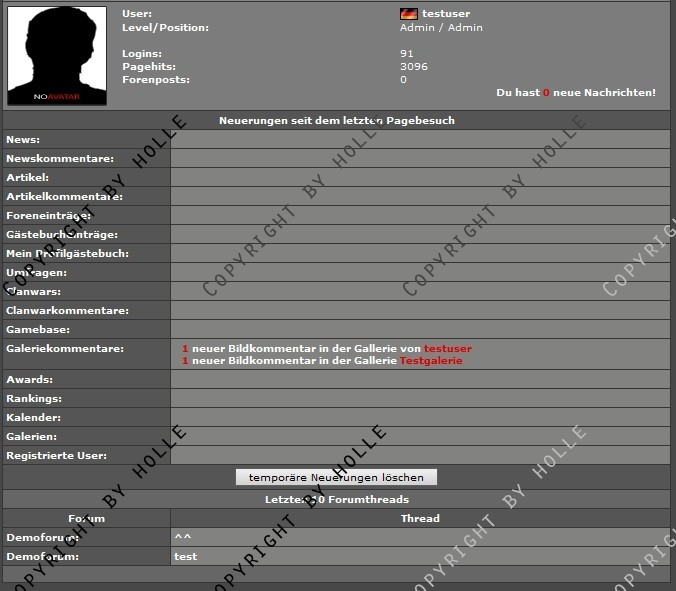Click the 'Du hast 0 neue Nachrichten!' text
Viewport: 676px width, 591px height.
tap(576, 93)
